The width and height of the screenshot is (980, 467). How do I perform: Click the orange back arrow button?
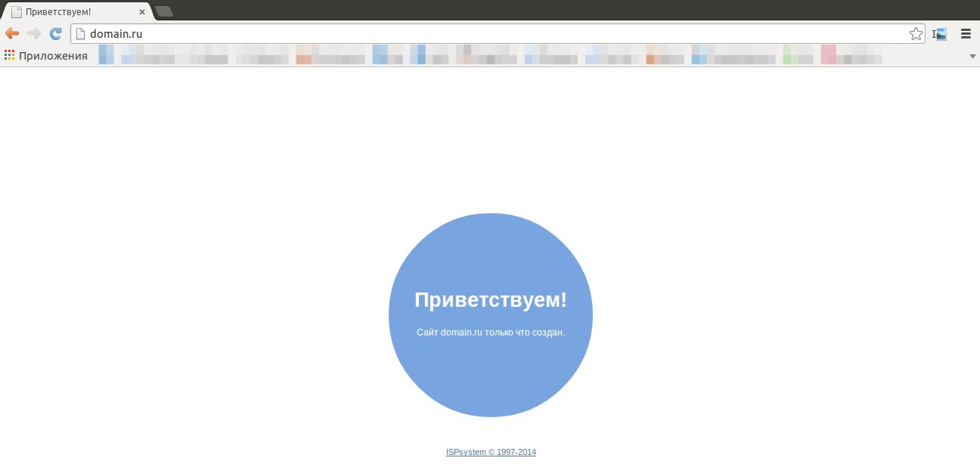coord(12,33)
